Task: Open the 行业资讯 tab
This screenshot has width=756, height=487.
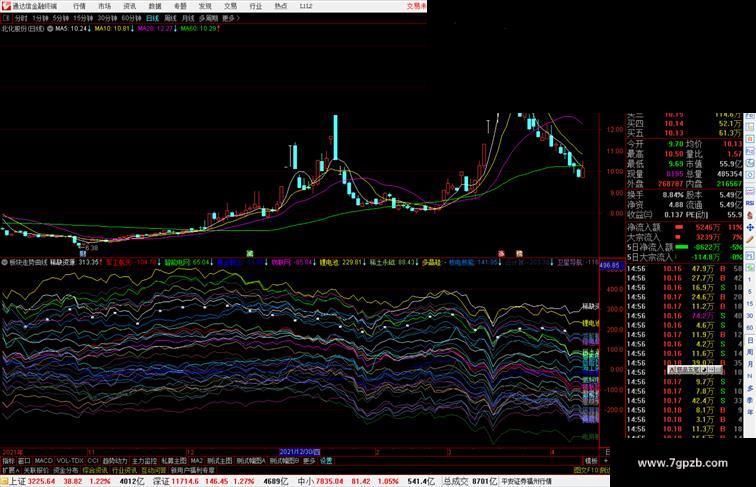Action: pos(124,470)
